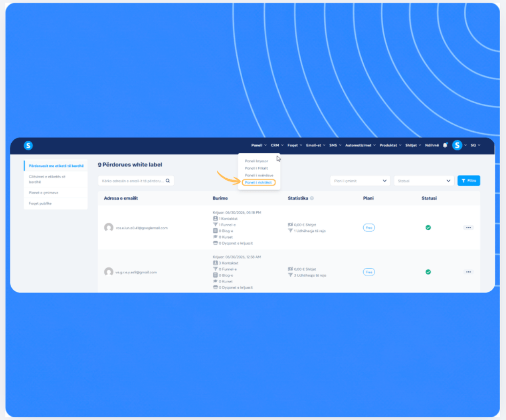Expand the Produktet menu

[x=390, y=146]
